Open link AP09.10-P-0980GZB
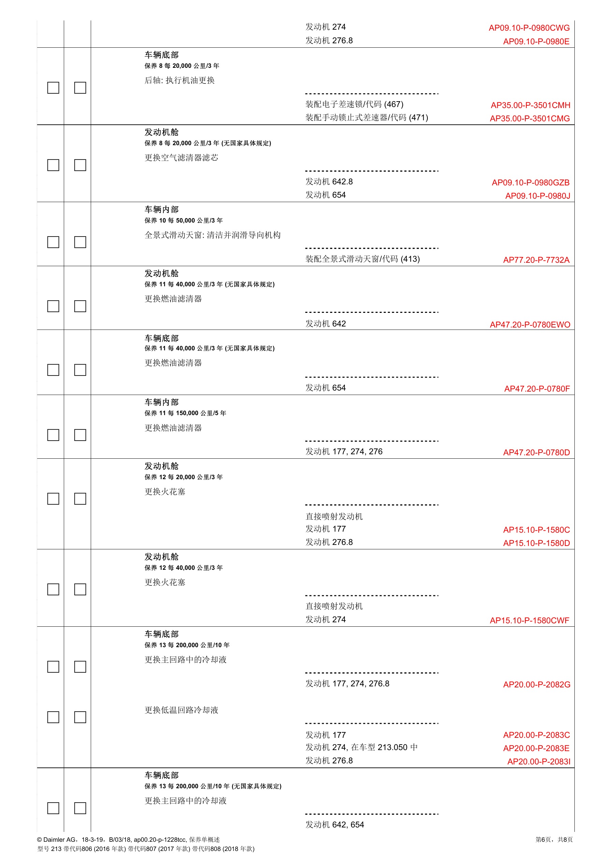The height and width of the screenshot is (868, 614). 530,183
